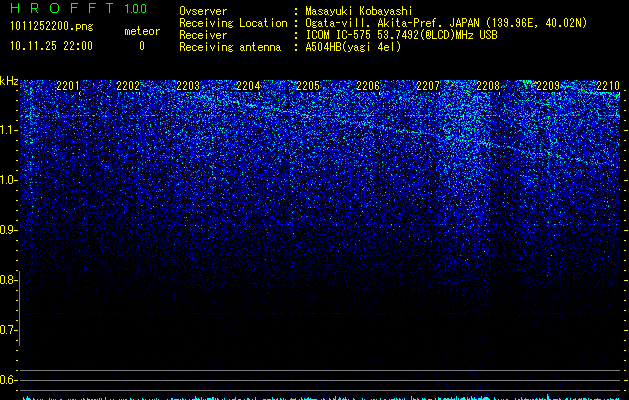Click the 2207 time marker
The width and height of the screenshot is (629, 400).
pos(428,86)
